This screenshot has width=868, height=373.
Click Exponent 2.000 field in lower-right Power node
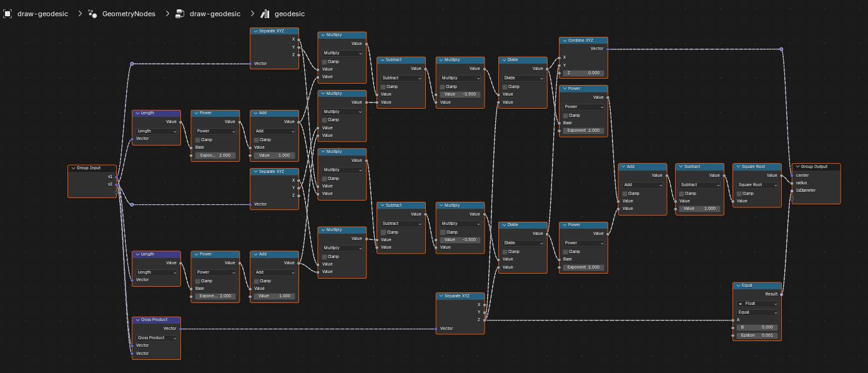[583, 267]
